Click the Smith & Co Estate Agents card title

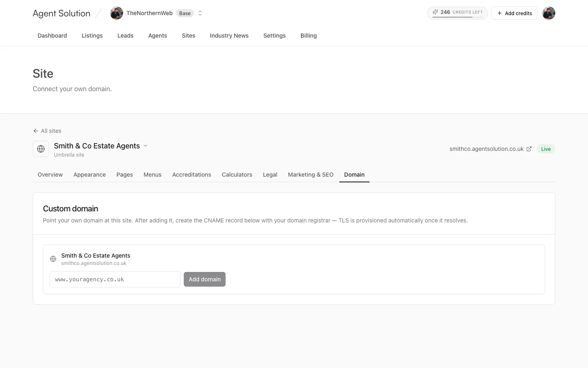pos(96,256)
